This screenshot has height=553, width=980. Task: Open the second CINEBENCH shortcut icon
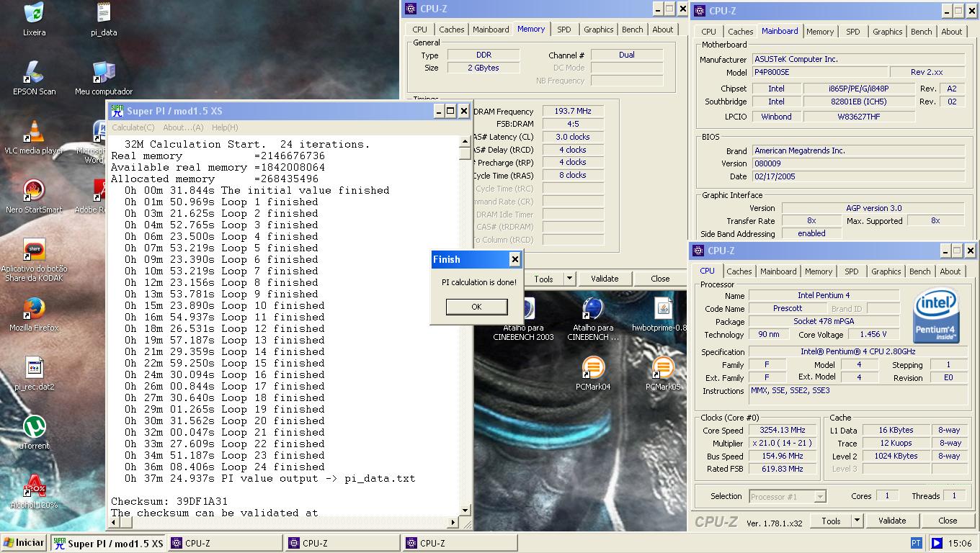(x=592, y=308)
